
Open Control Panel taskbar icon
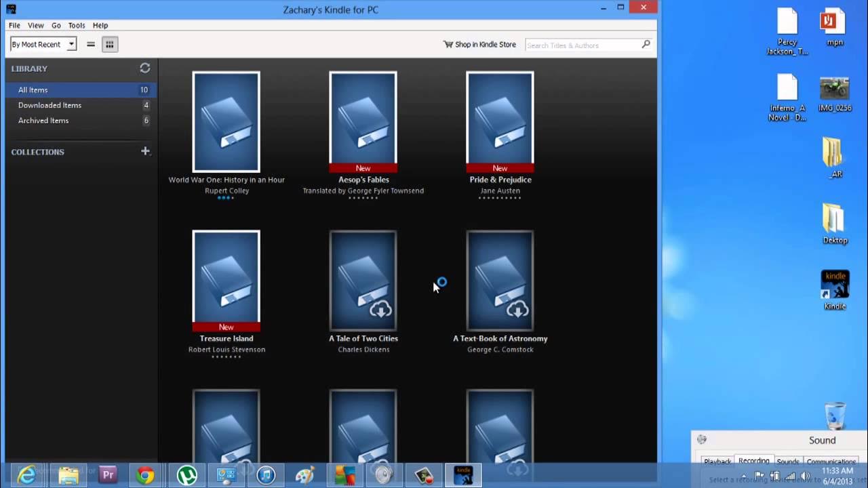tap(226, 475)
